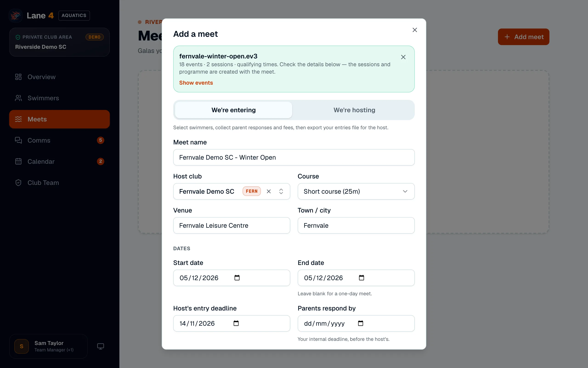Click the Meets waves icon
Image resolution: width=588 pixels, height=368 pixels.
click(18, 119)
